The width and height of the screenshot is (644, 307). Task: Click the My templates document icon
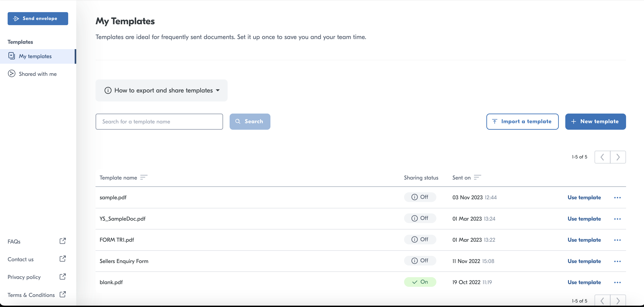pyautogui.click(x=11, y=56)
